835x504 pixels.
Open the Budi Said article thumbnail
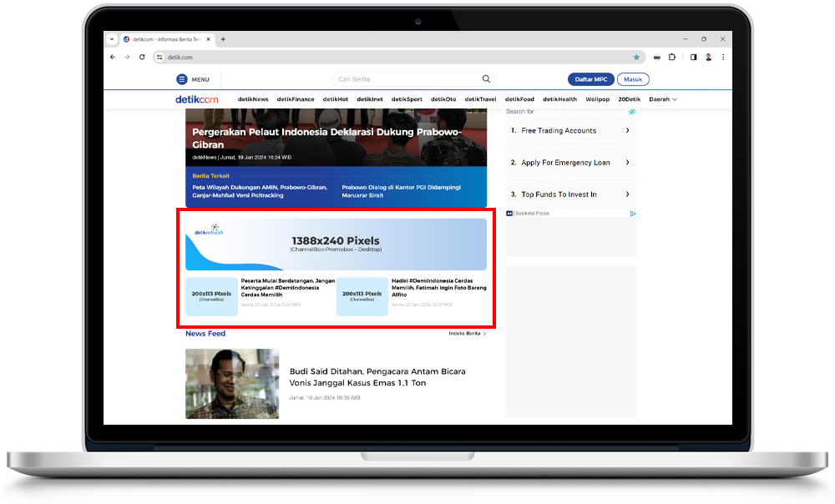(x=232, y=383)
